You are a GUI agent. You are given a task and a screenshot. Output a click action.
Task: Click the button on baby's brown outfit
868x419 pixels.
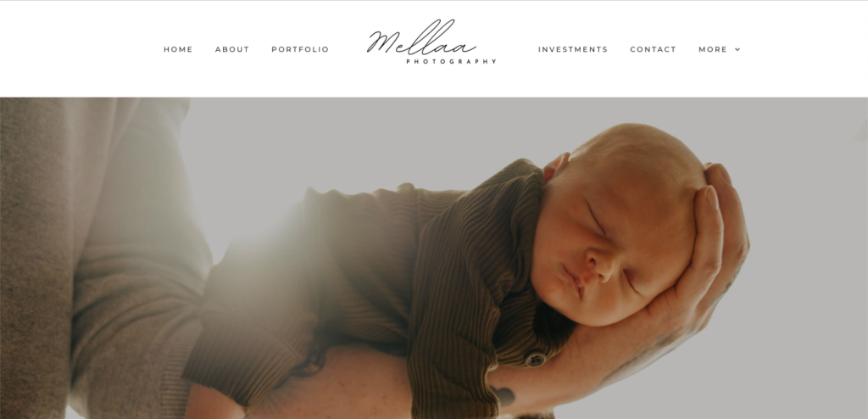pos(536,359)
